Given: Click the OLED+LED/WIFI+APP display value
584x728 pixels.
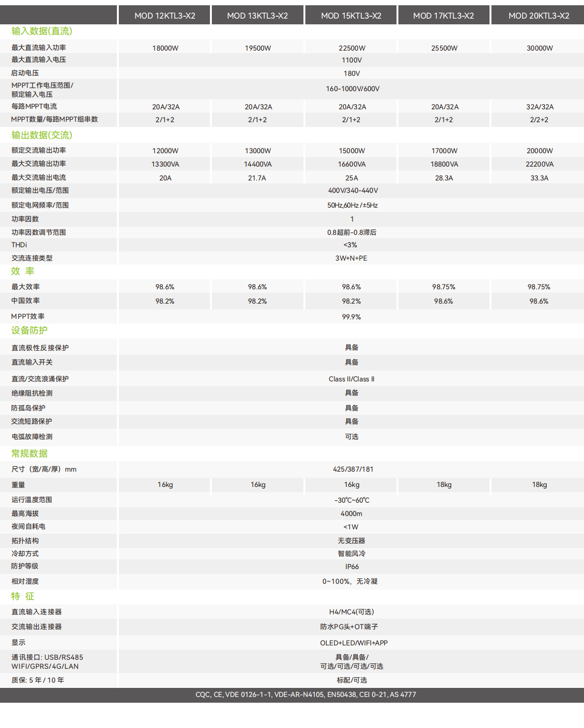Looking at the screenshot, I should point(354,643).
